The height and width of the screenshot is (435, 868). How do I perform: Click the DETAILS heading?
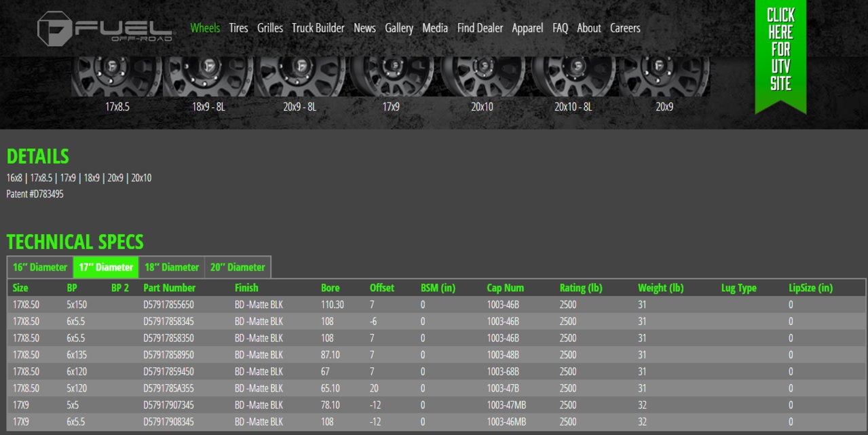point(38,156)
